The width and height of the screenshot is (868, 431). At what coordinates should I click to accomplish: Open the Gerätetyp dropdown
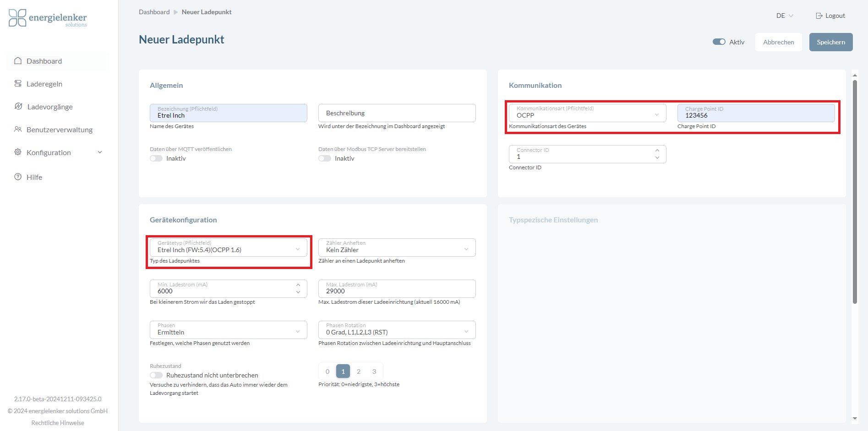click(x=229, y=248)
